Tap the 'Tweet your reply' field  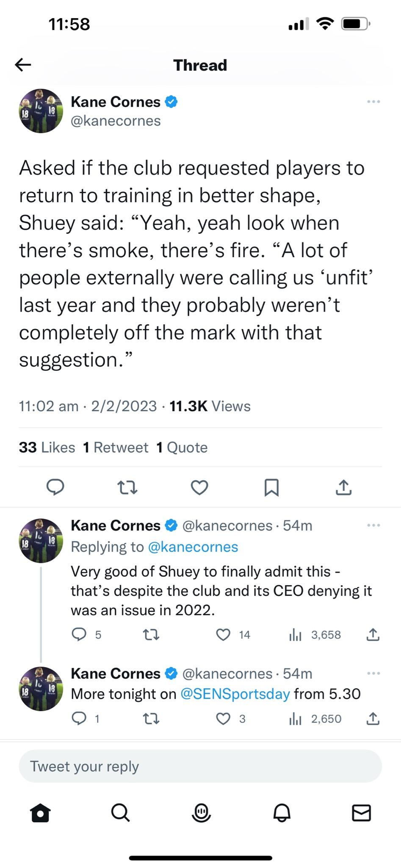(200, 766)
